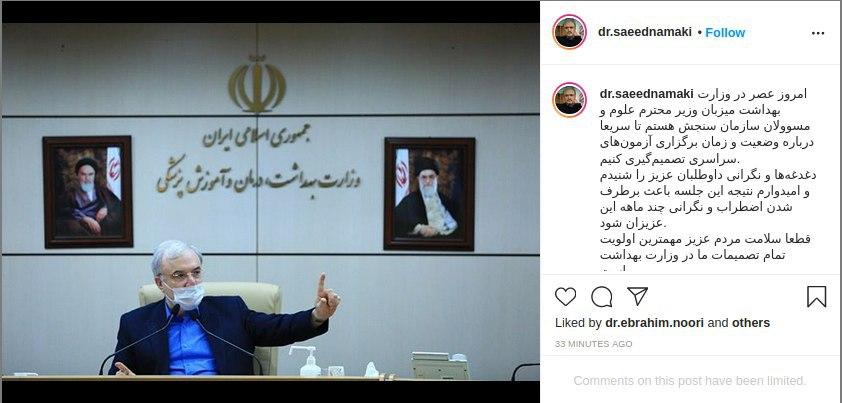
Task: Share post via the paper plane icon
Action: 637,296
